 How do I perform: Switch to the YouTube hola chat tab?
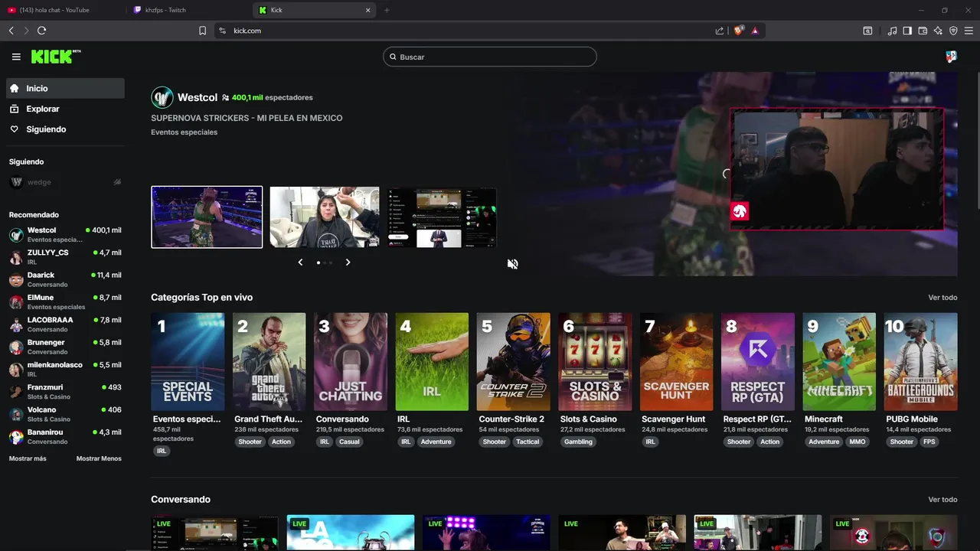pyautogui.click(x=61, y=10)
